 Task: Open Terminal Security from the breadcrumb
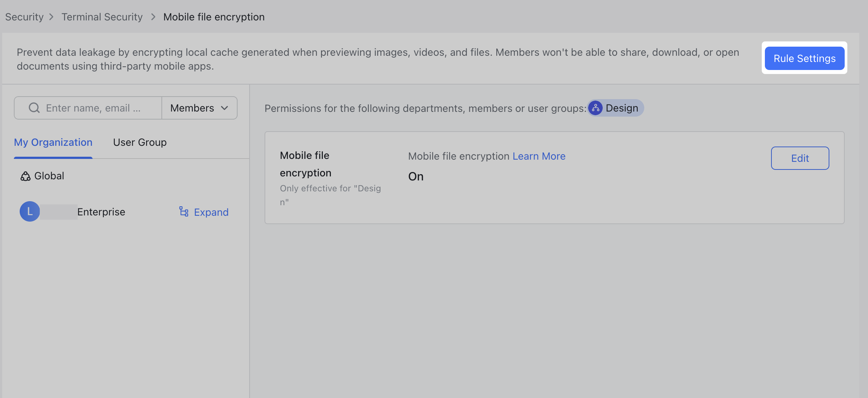tap(102, 17)
